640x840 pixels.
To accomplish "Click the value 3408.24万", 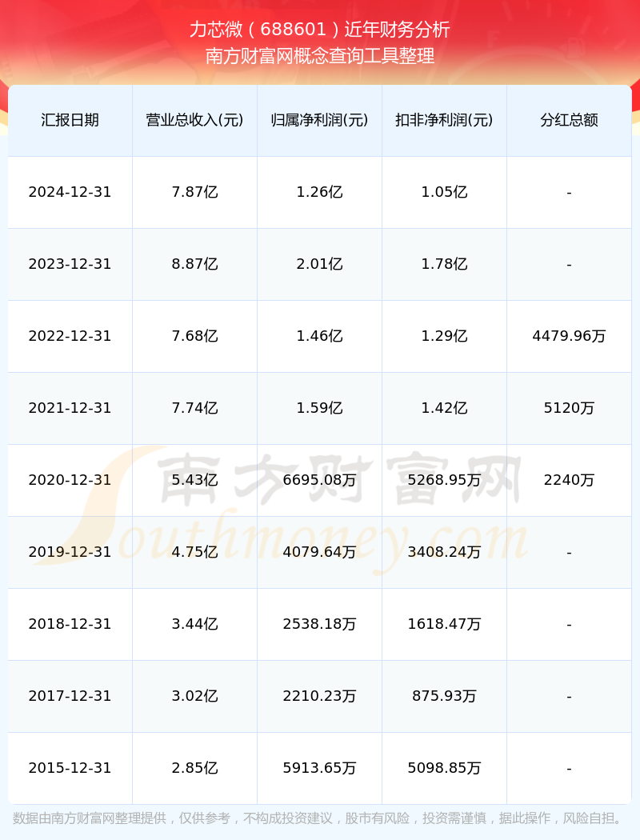I will [445, 552].
